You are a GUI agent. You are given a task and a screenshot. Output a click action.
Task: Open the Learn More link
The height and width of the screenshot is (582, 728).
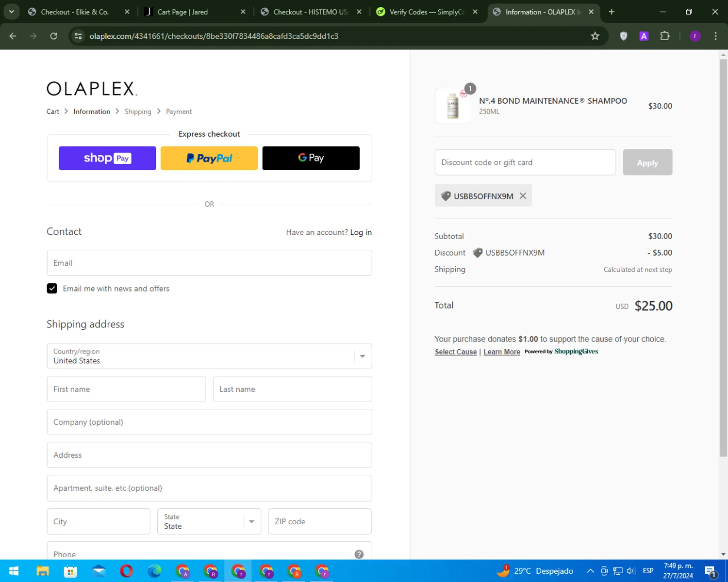(502, 352)
